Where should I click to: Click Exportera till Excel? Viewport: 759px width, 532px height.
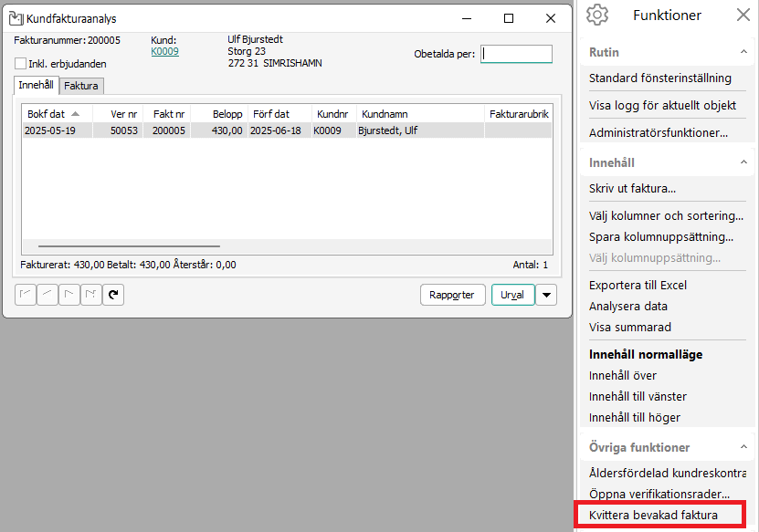(638, 285)
